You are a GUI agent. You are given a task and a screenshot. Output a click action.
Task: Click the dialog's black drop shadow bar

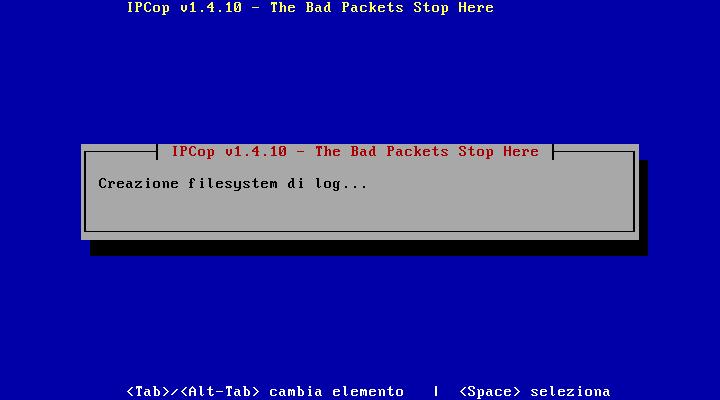(x=369, y=248)
